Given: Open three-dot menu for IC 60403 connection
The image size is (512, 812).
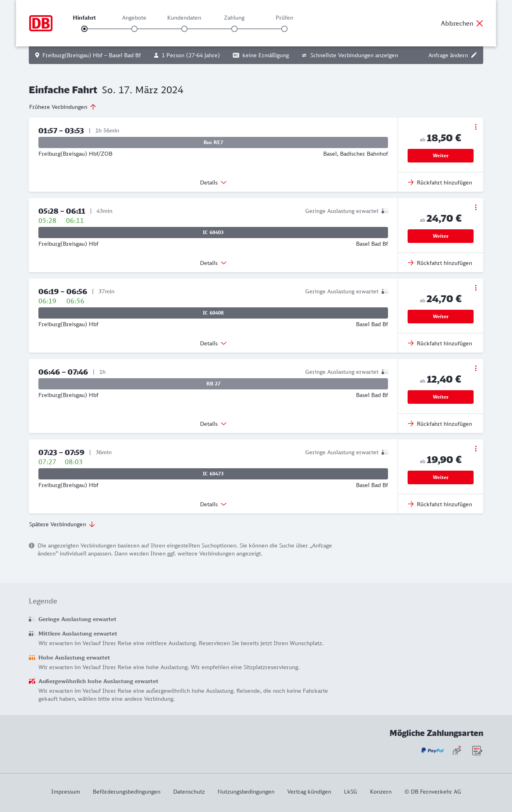Looking at the screenshot, I should click(476, 207).
